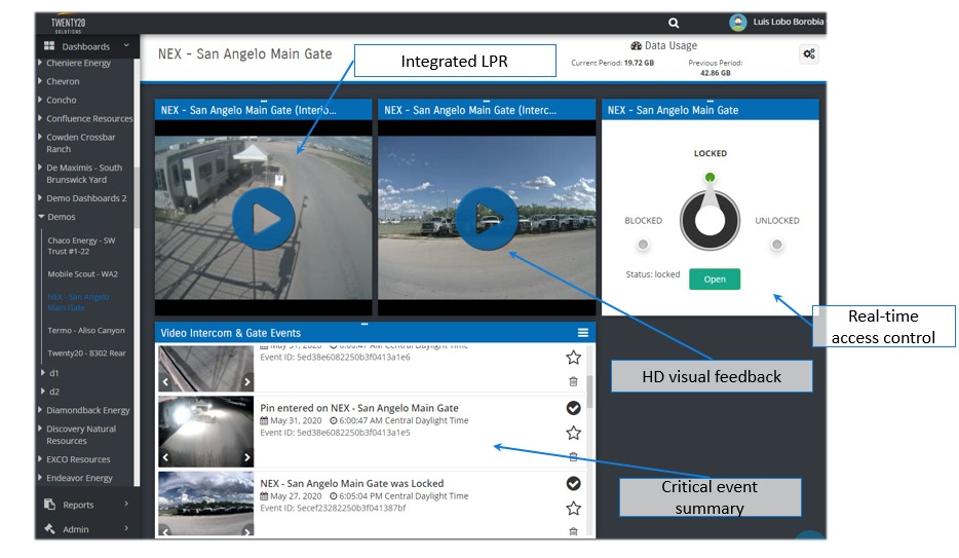Expand EXCO Resources node

pos(40,459)
